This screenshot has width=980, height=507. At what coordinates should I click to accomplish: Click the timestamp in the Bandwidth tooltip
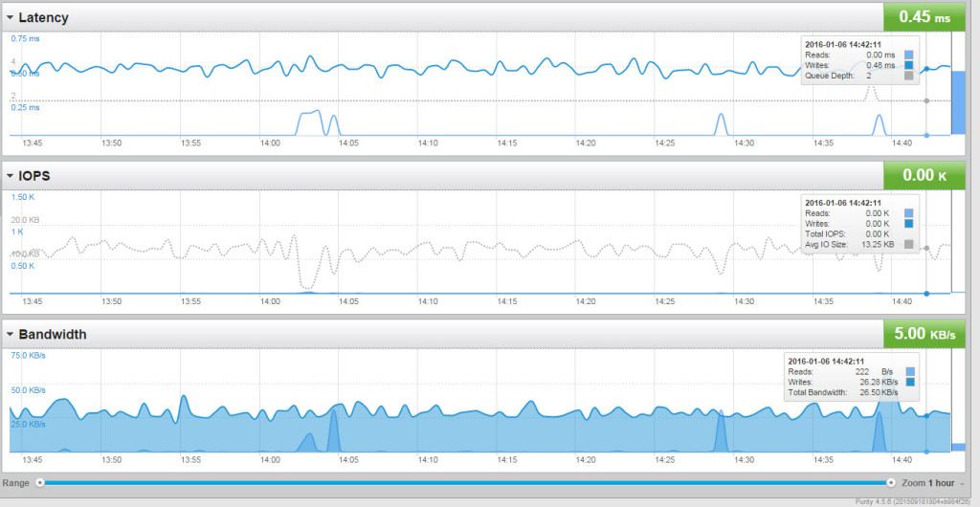tap(826, 361)
